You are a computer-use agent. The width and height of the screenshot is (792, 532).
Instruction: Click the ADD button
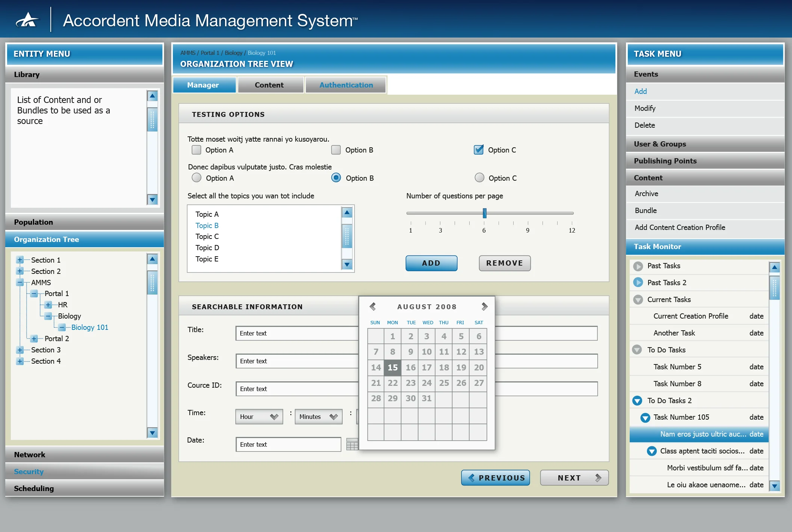point(431,263)
